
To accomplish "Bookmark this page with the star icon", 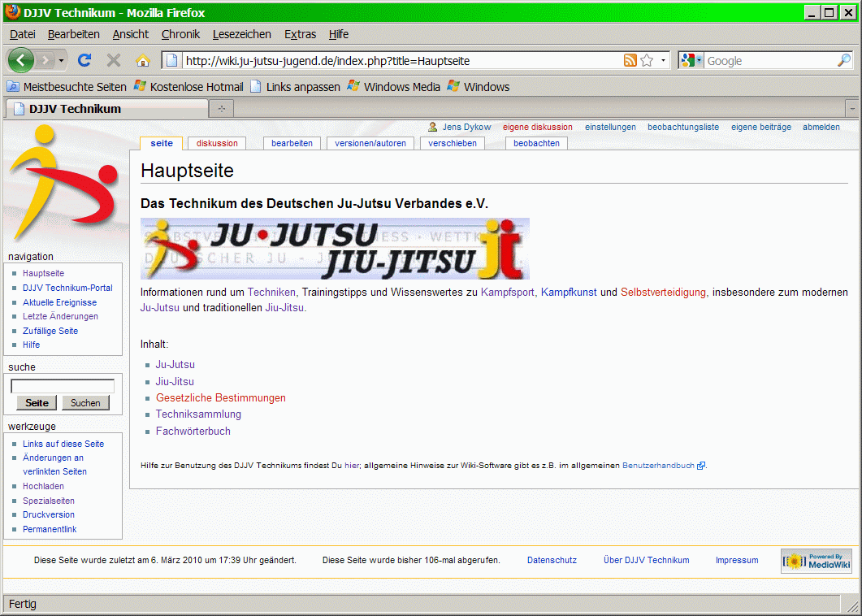I will [647, 60].
